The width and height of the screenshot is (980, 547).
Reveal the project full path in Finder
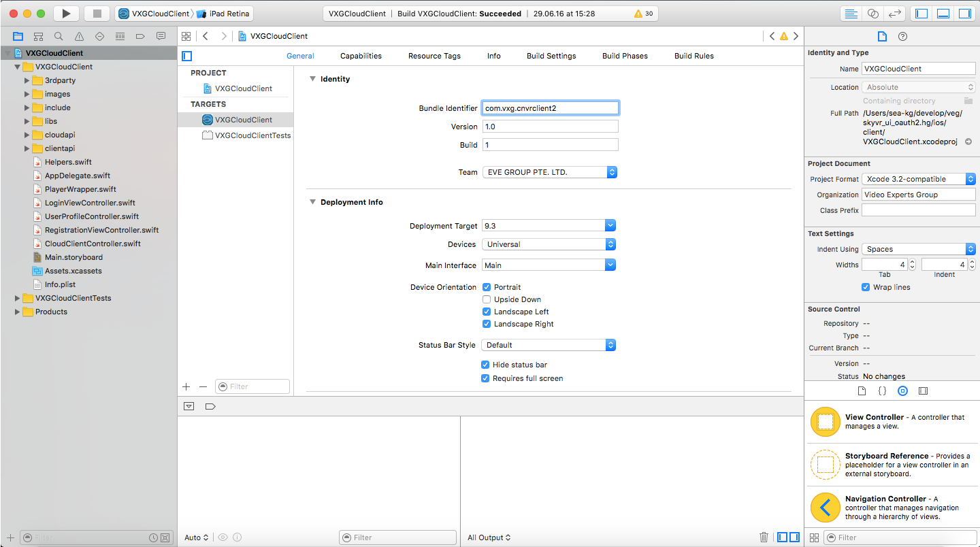pyautogui.click(x=968, y=142)
